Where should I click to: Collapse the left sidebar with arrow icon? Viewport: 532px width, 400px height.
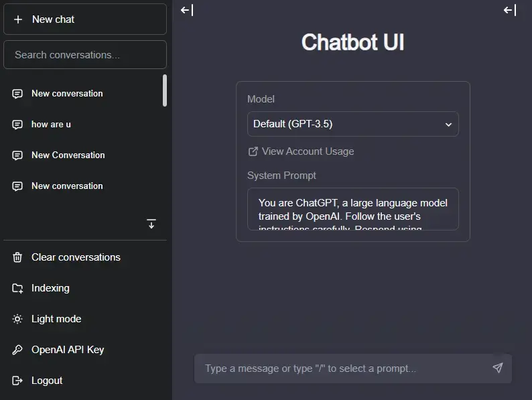tap(187, 10)
